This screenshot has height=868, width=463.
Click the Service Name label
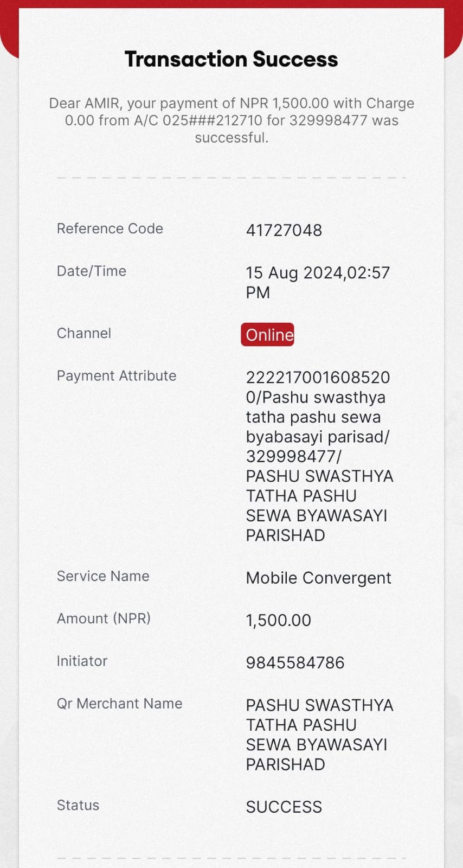coord(103,576)
